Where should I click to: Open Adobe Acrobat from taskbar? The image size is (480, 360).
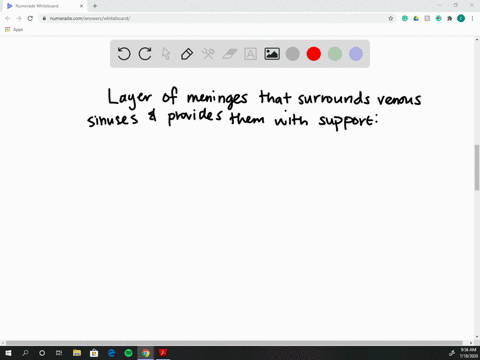pyautogui.click(x=163, y=353)
